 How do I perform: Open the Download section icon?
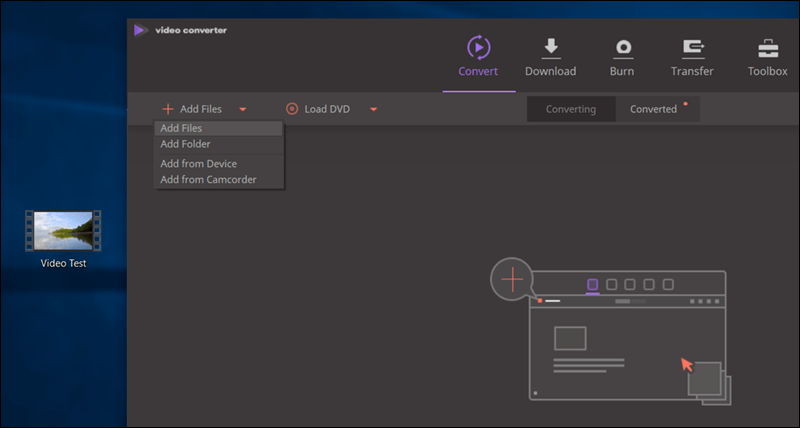point(551,48)
